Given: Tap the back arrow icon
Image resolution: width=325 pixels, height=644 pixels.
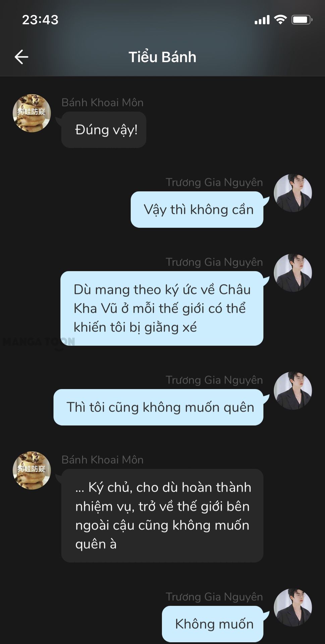Looking at the screenshot, I should [x=21, y=57].
